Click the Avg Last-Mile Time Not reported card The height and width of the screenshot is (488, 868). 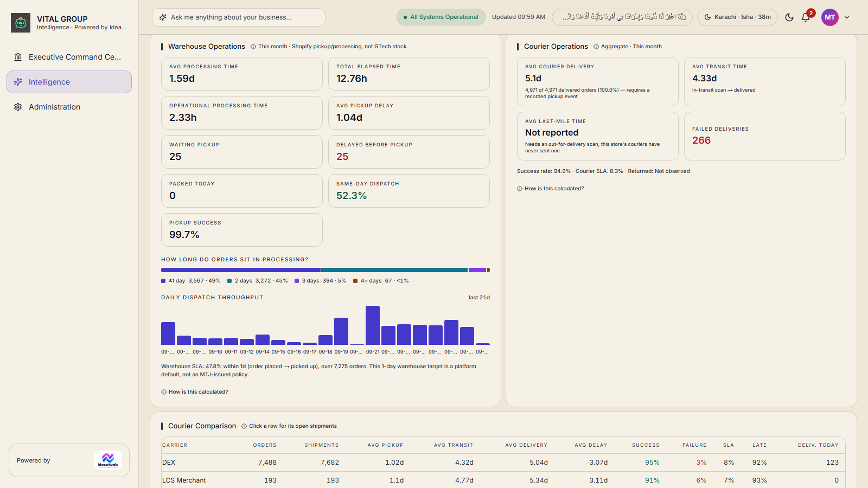[x=598, y=136]
